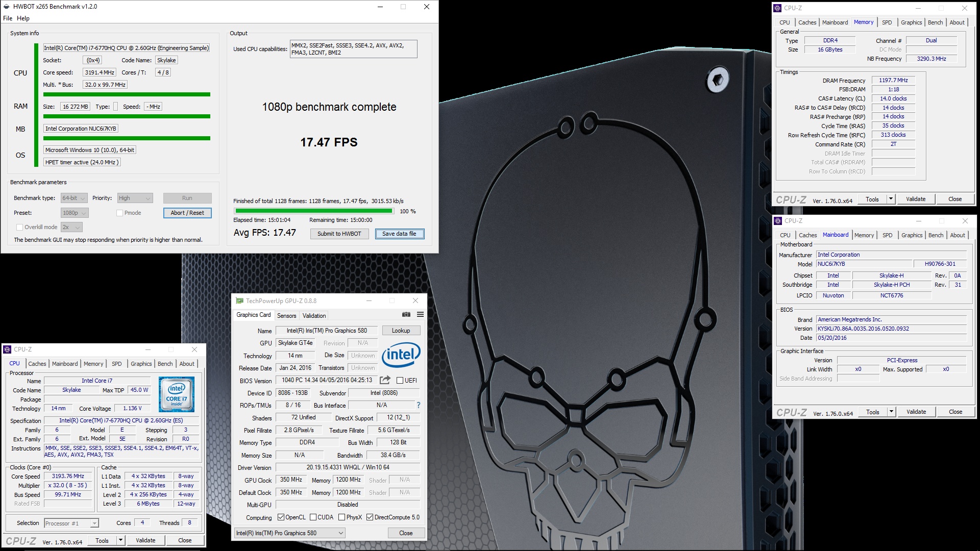
Task: Open Graphics tab in CPU-Z Mainboard window
Action: tap(912, 235)
